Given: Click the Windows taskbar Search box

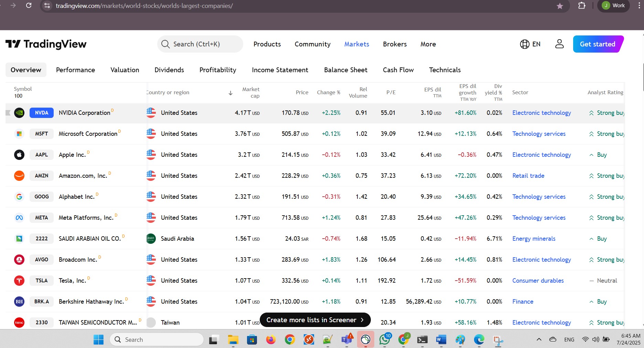Looking at the screenshot, I should pyautogui.click(x=157, y=340).
